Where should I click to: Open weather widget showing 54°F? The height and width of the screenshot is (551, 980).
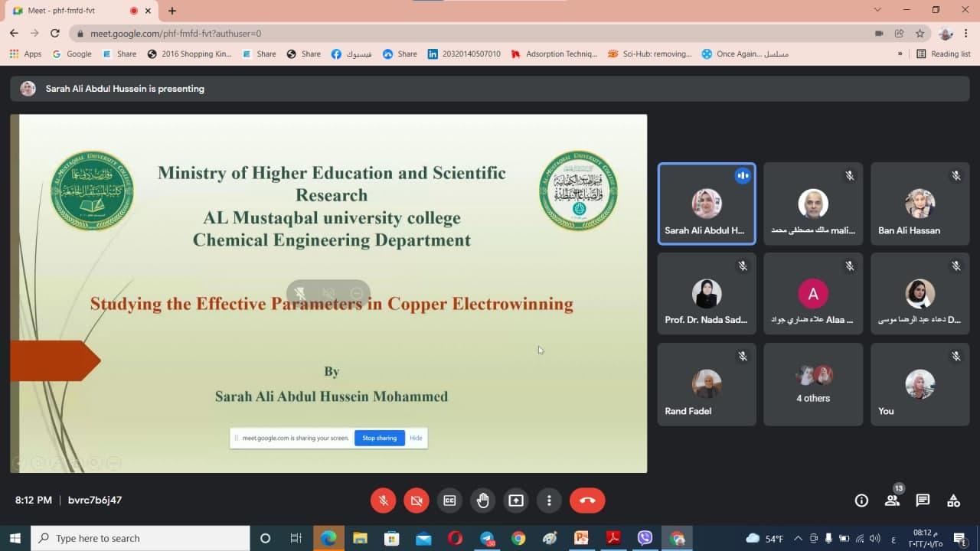point(764,538)
